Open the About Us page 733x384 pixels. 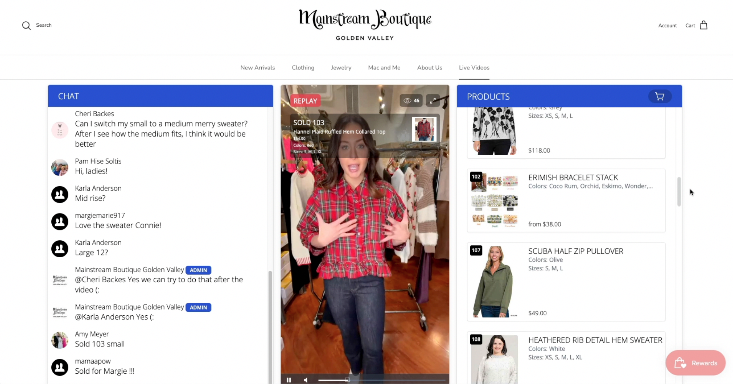tap(430, 68)
